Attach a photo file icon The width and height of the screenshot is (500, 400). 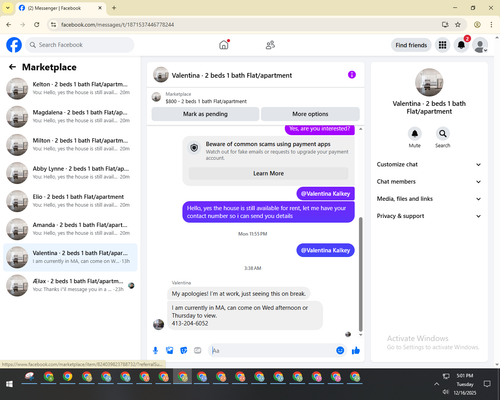(170, 350)
